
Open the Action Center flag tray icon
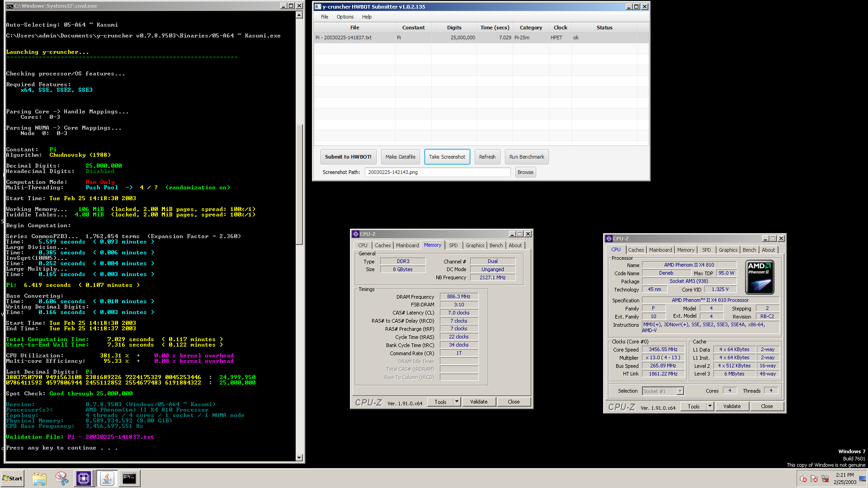[814, 479]
